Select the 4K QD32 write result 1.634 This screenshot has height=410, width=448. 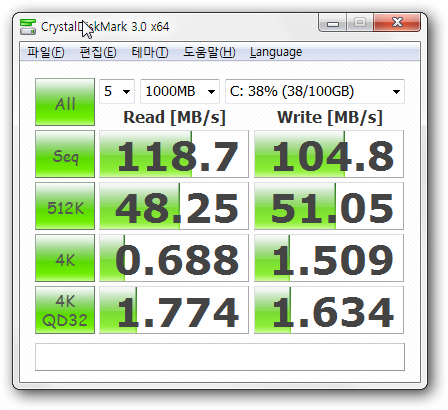pos(329,310)
